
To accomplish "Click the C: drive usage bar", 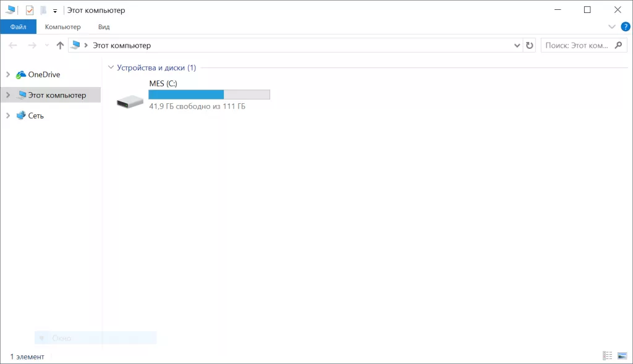I will [209, 95].
